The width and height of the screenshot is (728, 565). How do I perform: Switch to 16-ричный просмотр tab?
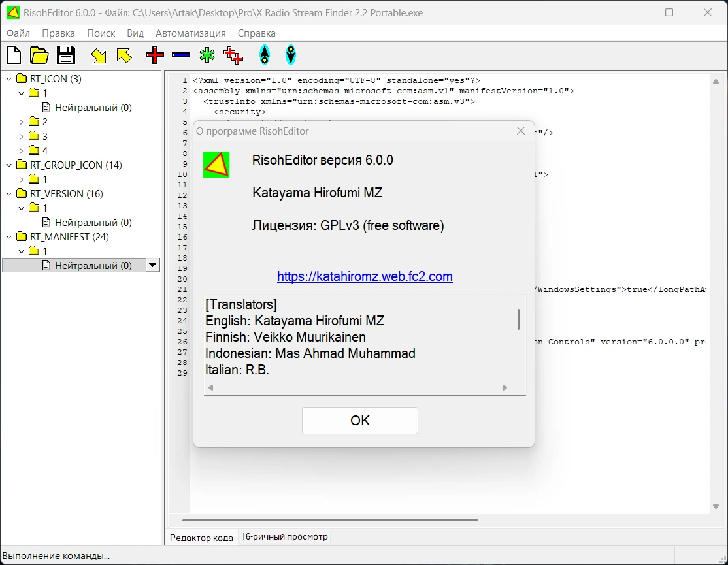285,537
